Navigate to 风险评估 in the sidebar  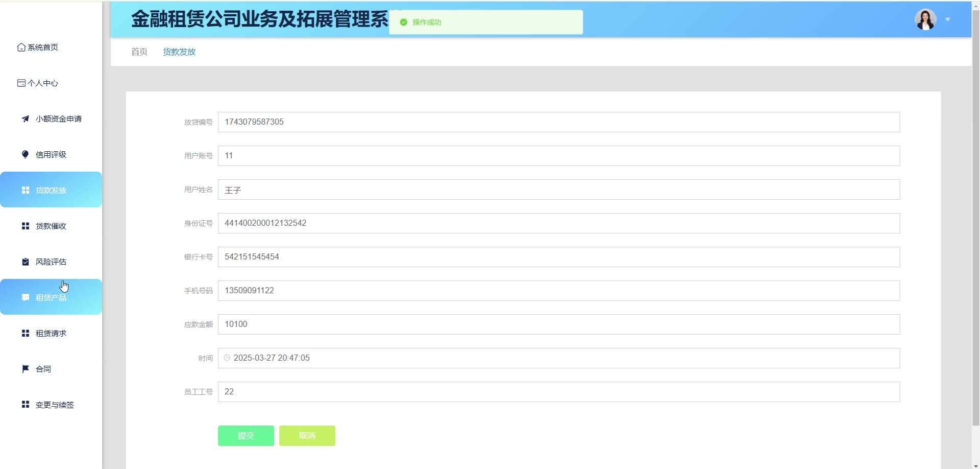coord(51,262)
